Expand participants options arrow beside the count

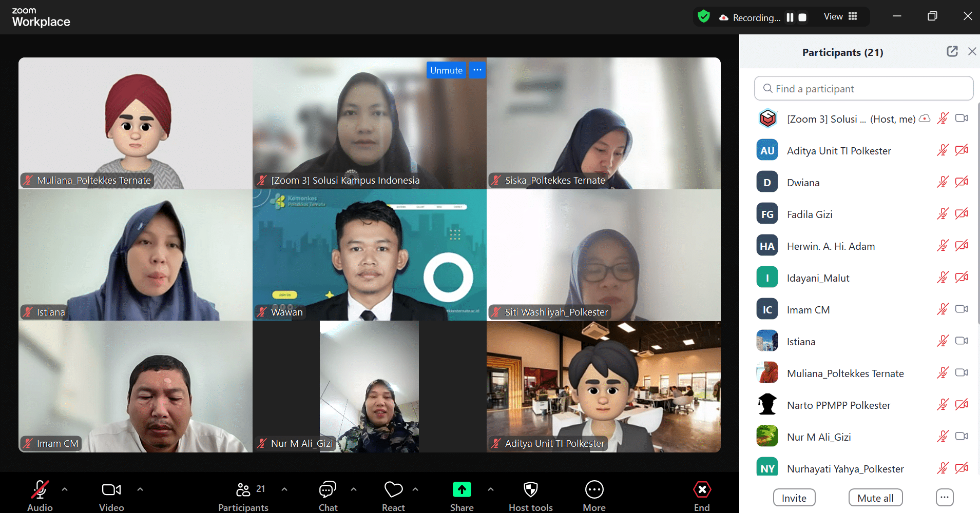click(x=284, y=489)
